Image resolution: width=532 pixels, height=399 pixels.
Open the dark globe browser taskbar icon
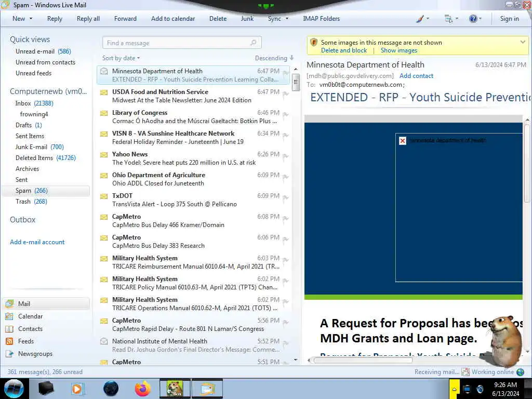click(x=111, y=389)
